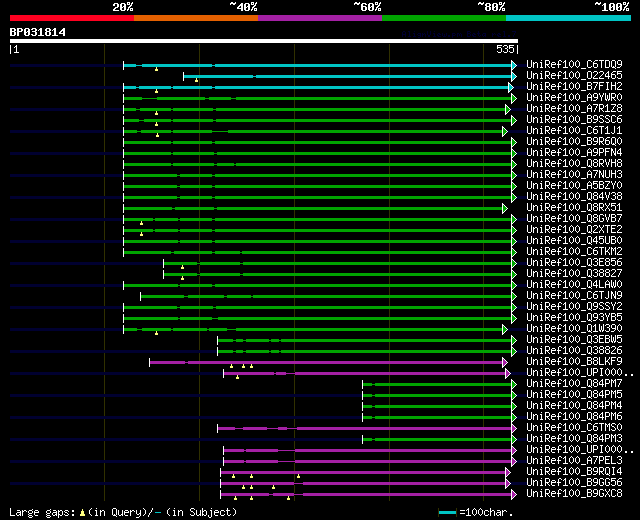Click the arrowhead ending the UniRef100_C6TDQ9 bar
The height and width of the screenshot is (520, 640).
pyautogui.click(x=514, y=65)
